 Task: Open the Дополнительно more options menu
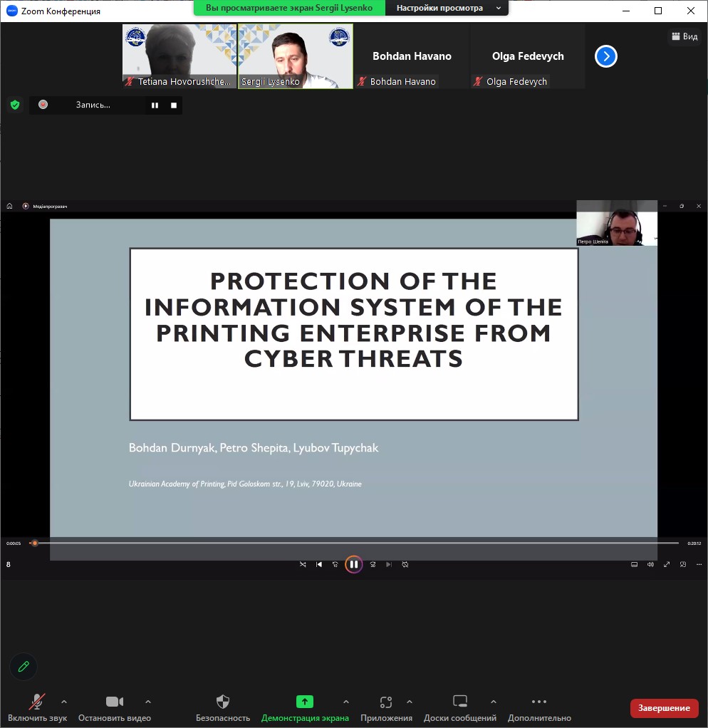click(x=539, y=702)
